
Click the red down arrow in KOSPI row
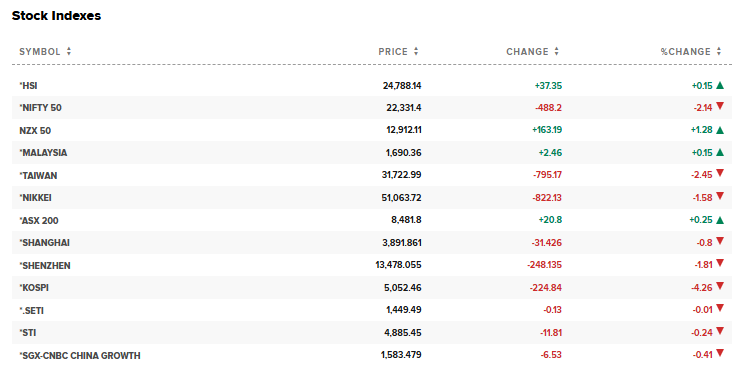point(720,286)
